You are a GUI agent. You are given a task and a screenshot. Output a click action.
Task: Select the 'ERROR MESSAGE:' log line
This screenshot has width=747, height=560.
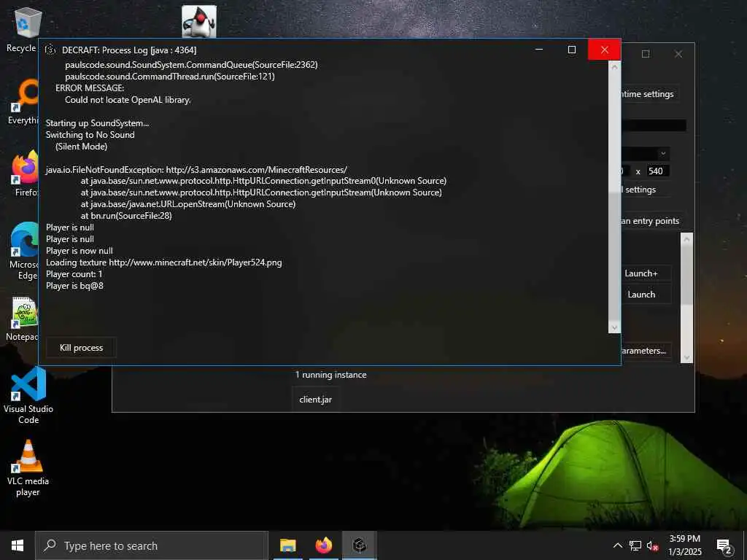[x=90, y=88]
